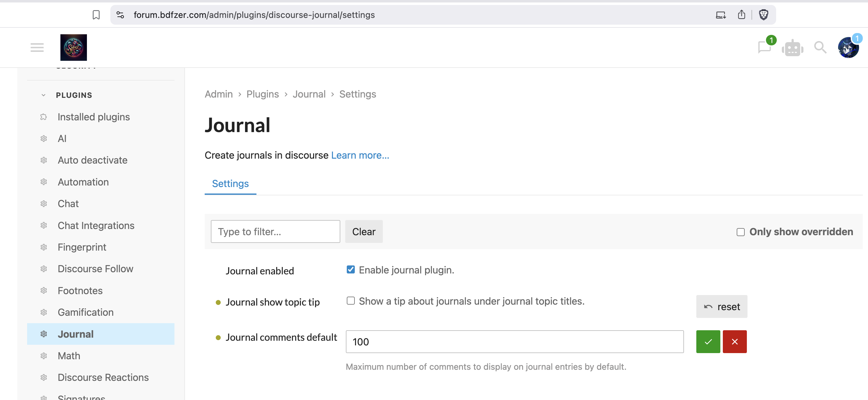This screenshot has width=868, height=400.
Task: Confirm comments default with green checkmark
Action: click(708, 342)
